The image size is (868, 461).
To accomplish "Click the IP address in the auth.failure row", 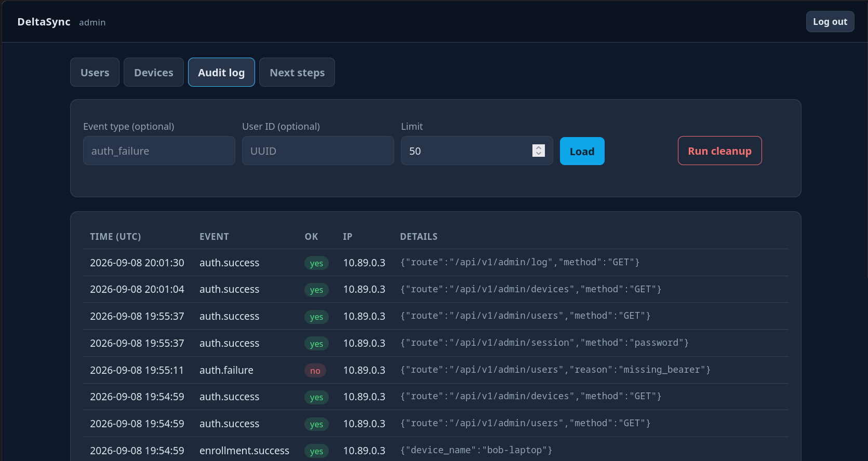I will pos(364,370).
